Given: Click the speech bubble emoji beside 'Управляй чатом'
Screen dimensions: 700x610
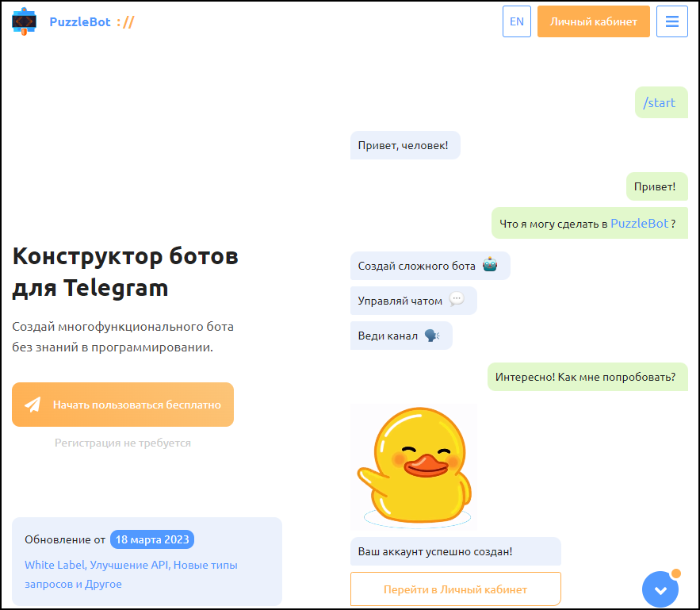Looking at the screenshot, I should coord(457,299).
